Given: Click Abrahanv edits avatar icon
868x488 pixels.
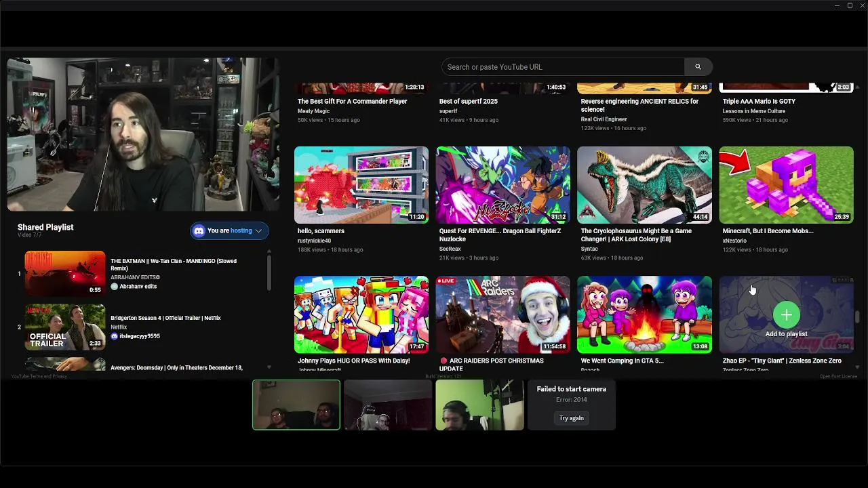Looking at the screenshot, I should (x=114, y=287).
